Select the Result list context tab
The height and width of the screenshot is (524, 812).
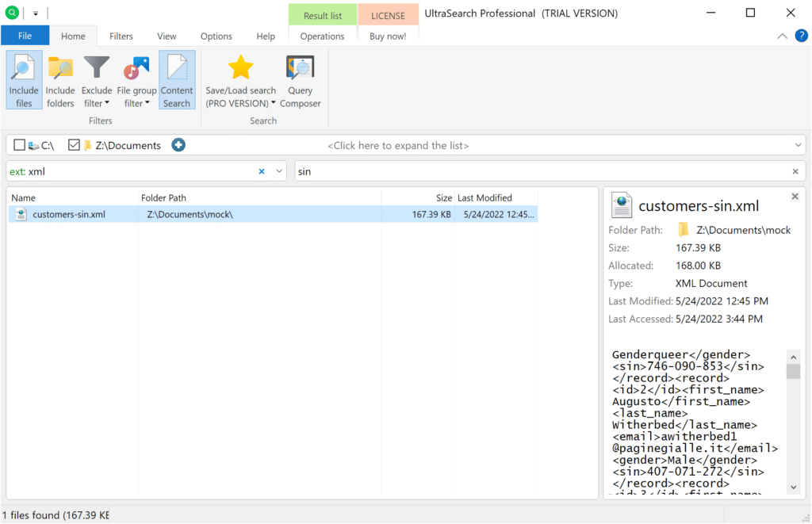[x=323, y=15]
